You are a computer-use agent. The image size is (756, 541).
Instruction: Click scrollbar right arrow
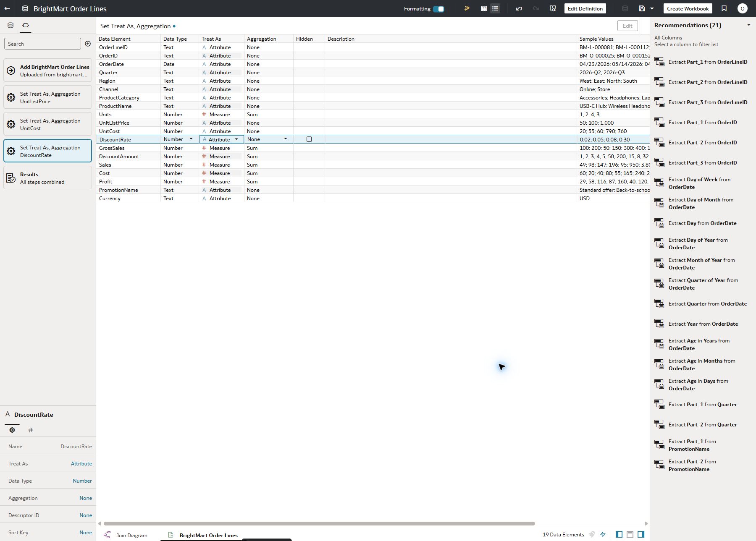click(x=646, y=523)
